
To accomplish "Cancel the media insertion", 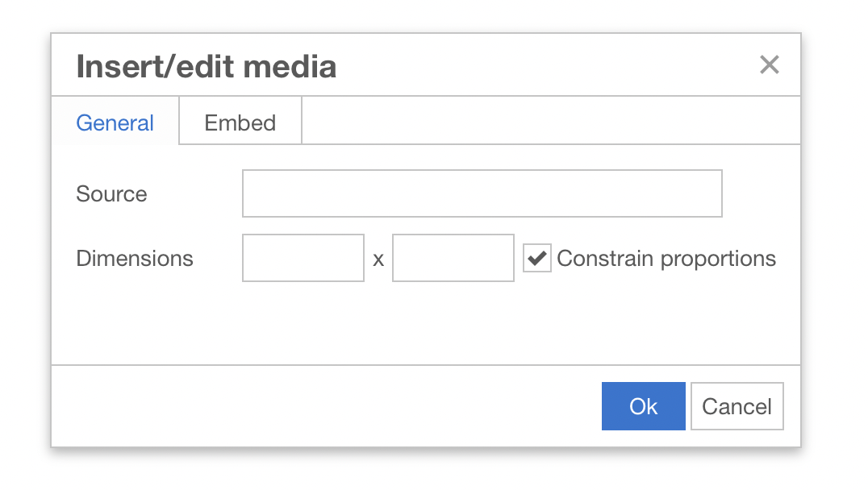I will pos(736,405).
